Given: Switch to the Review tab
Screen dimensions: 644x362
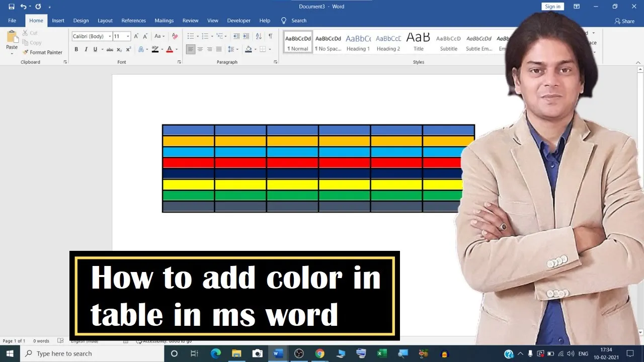Looking at the screenshot, I should tap(190, 21).
